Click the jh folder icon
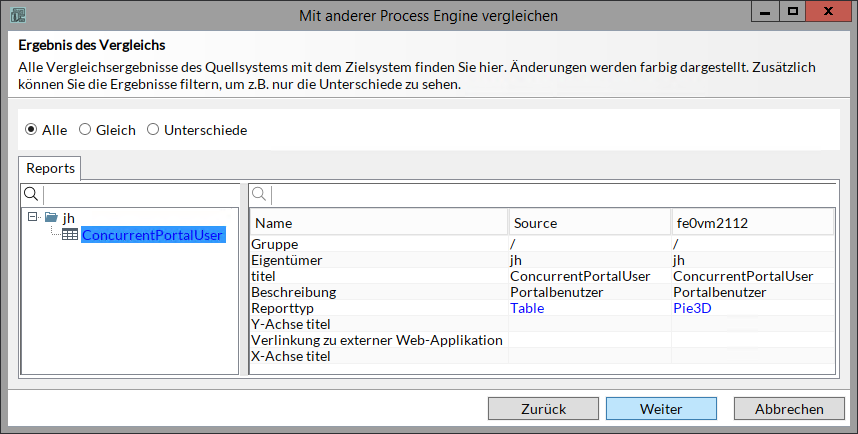Image resolution: width=858 pixels, height=434 pixels. [51, 217]
